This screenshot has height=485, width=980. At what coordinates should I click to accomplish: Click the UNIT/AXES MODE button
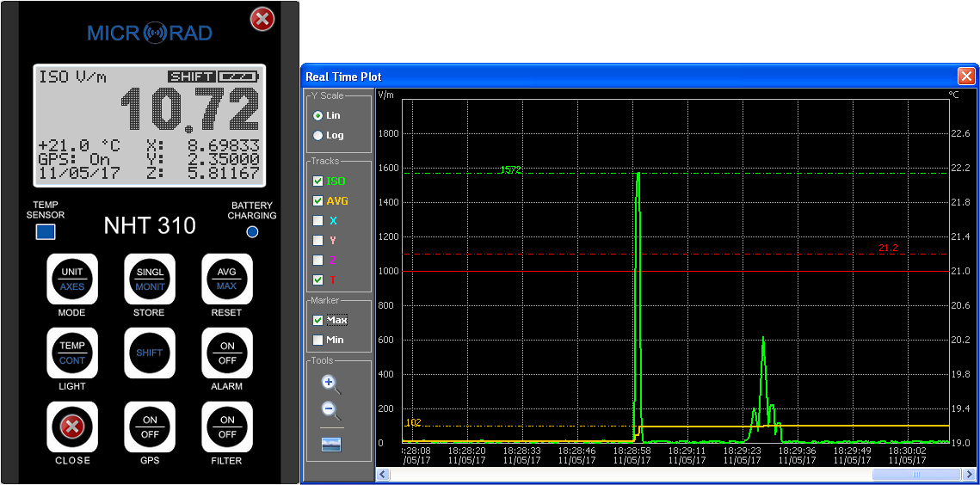[x=72, y=279]
